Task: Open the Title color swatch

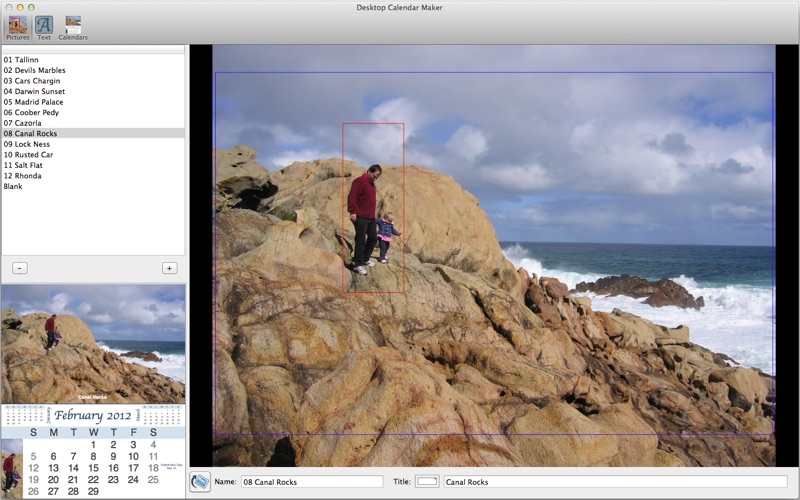Action: [x=427, y=481]
